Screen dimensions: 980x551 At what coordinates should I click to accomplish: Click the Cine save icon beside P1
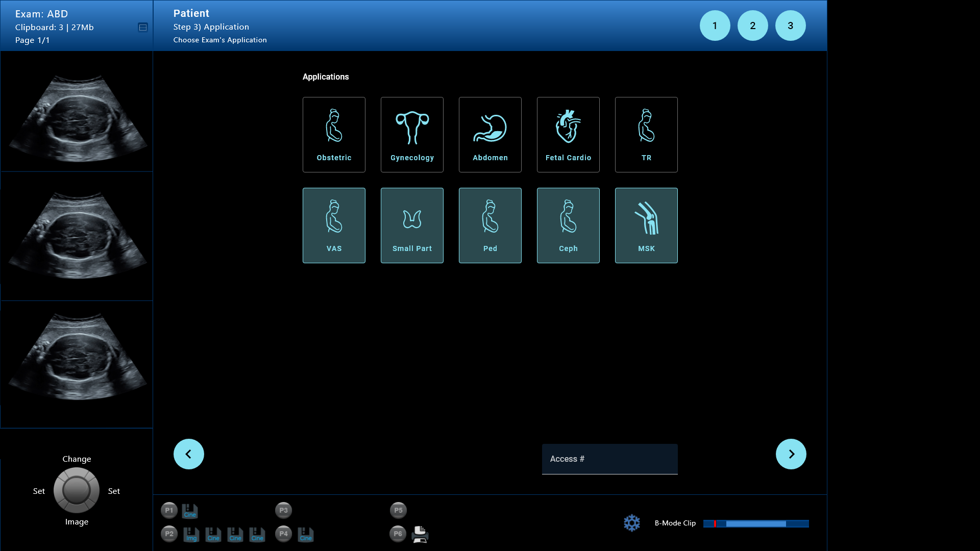pos(190,511)
